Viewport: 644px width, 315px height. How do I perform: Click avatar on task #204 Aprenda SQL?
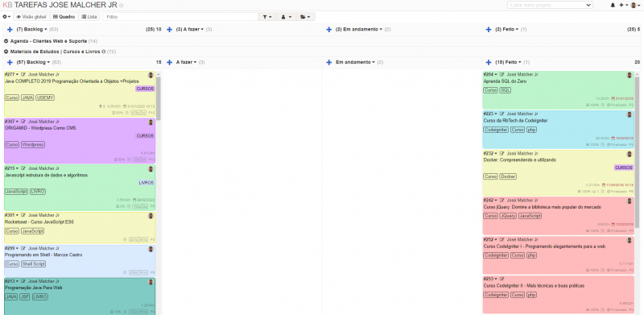pyautogui.click(x=629, y=75)
